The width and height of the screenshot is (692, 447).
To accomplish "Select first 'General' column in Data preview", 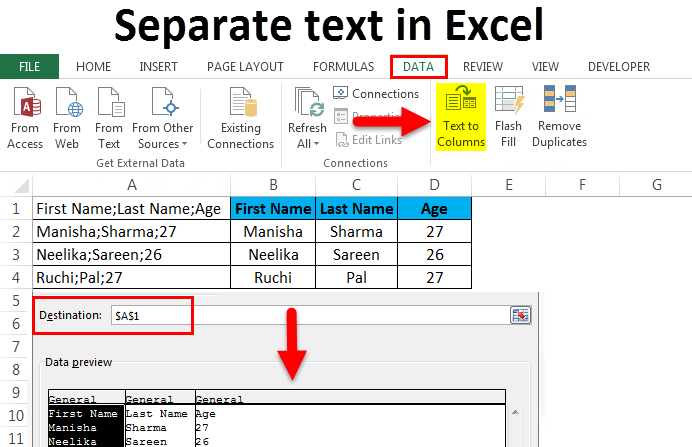I will click(x=86, y=399).
